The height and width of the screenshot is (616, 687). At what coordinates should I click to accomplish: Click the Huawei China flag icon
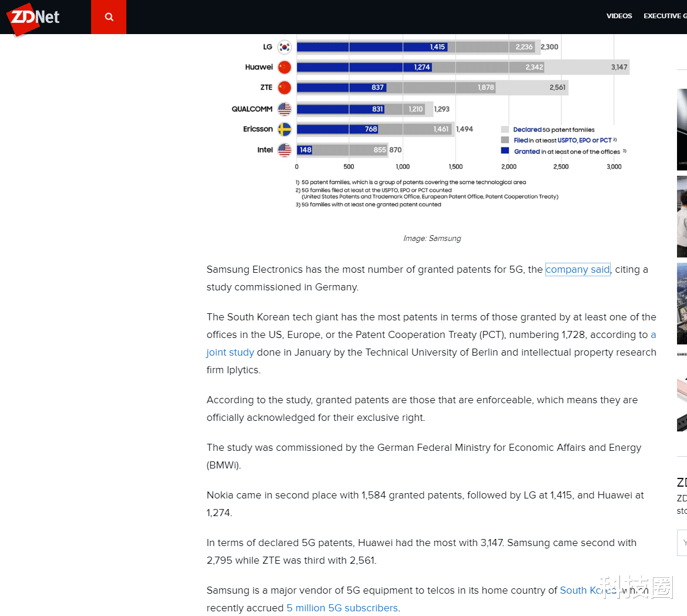click(x=285, y=67)
